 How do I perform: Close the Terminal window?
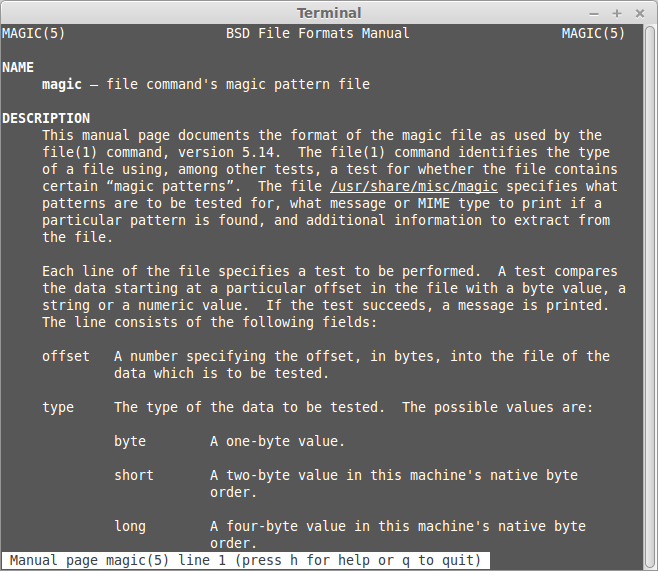pyautogui.click(x=640, y=13)
